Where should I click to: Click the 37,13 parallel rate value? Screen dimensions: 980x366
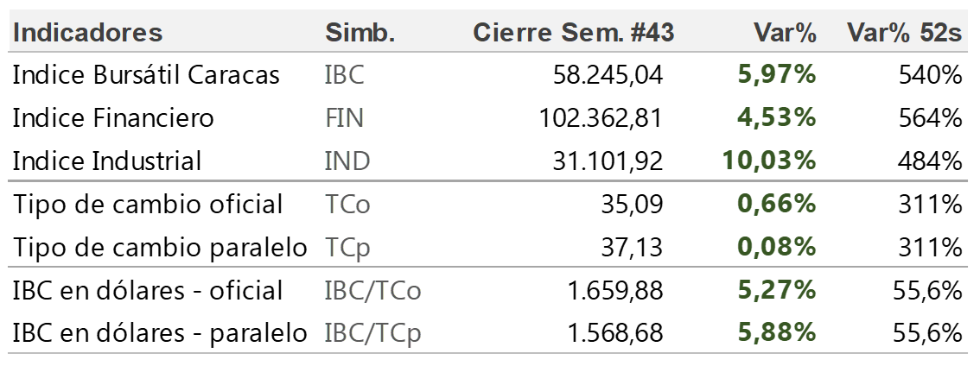(632, 249)
